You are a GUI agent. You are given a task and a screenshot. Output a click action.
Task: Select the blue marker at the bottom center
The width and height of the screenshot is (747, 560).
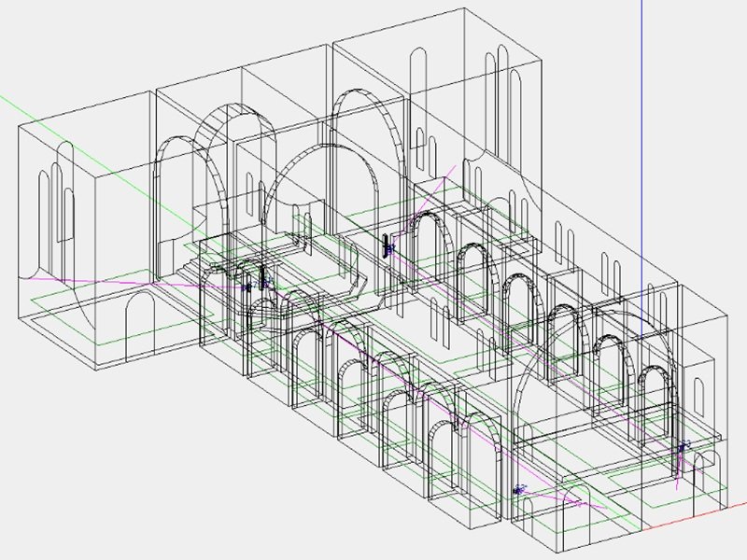[519, 489]
